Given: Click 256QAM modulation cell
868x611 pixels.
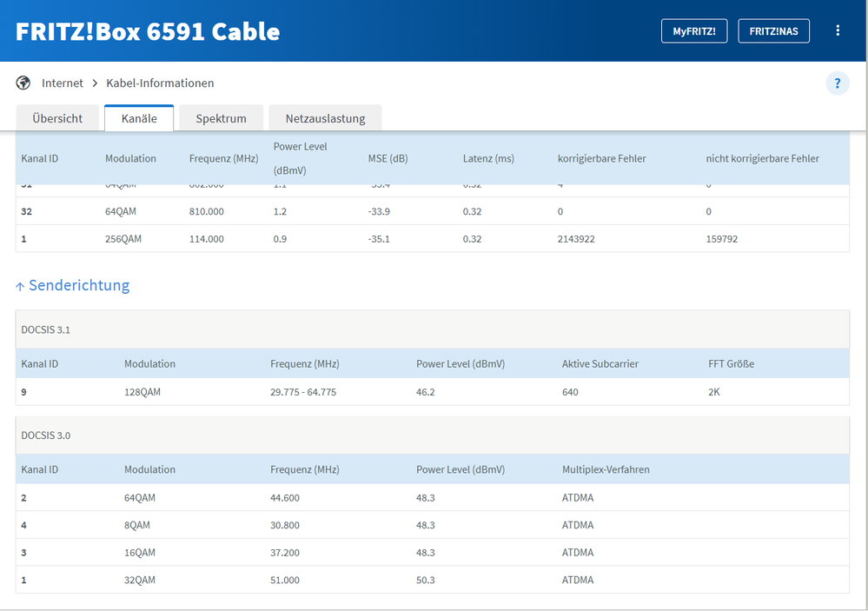Looking at the screenshot, I should 123,239.
